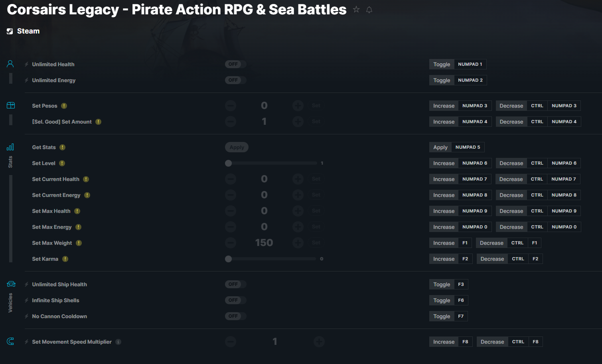
Task: Enable the Unlimited Ship Health switch
Action: 235,284
